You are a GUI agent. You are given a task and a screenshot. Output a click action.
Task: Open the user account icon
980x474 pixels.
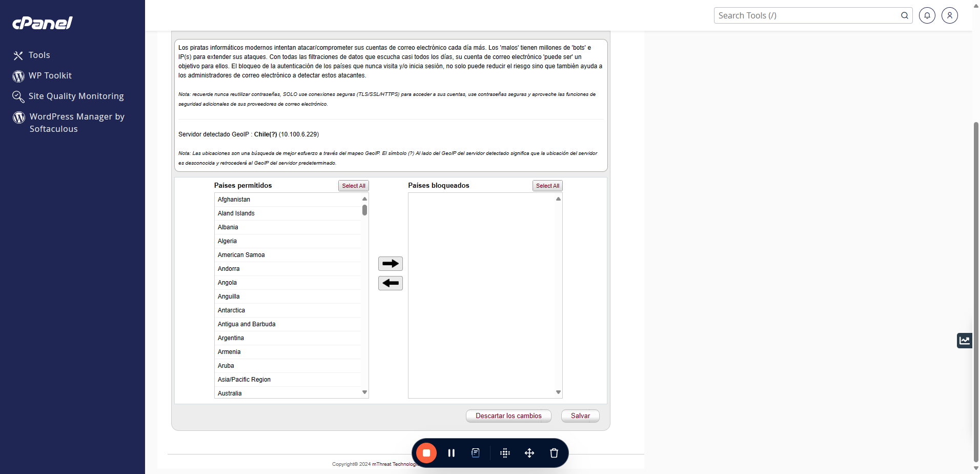point(950,15)
